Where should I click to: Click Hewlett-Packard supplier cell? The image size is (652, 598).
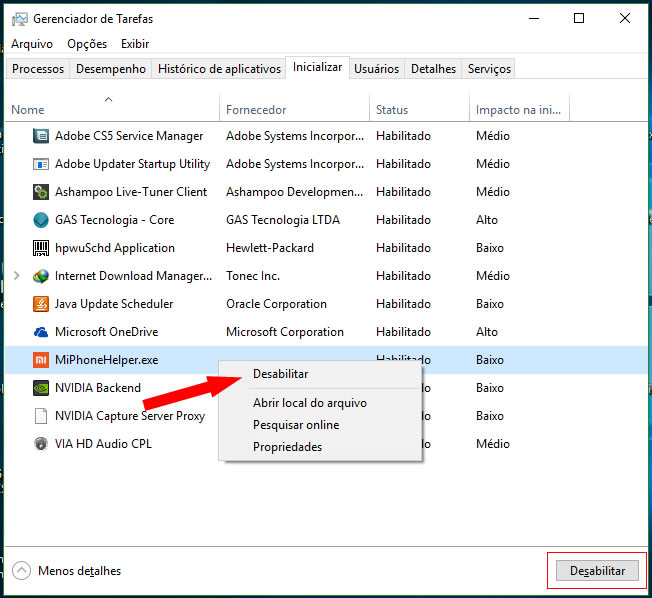[270, 248]
